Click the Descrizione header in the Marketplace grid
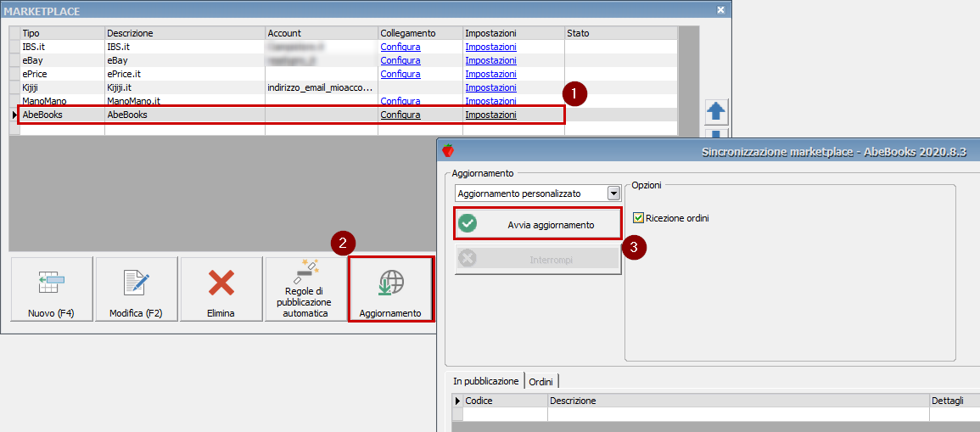980x432 pixels. point(185,33)
